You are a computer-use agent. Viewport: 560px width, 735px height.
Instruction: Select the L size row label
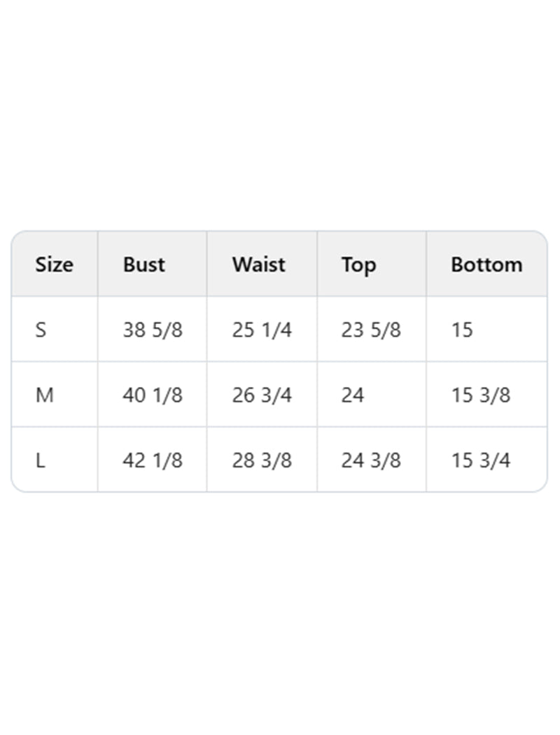[x=40, y=461]
